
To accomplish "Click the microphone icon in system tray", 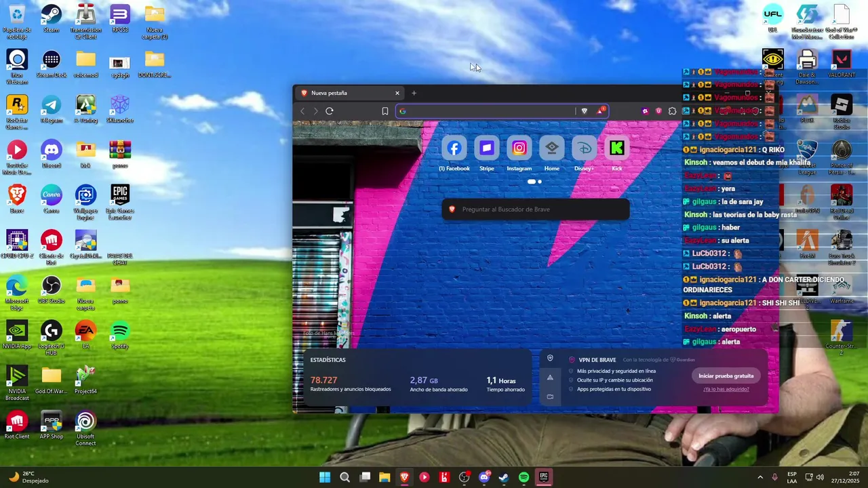I will (x=774, y=477).
